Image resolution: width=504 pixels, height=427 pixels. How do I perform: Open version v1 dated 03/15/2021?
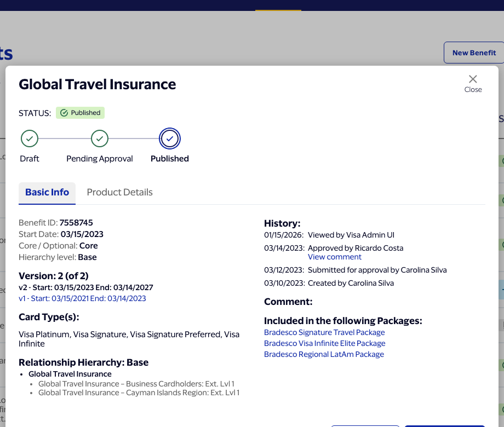point(82,298)
